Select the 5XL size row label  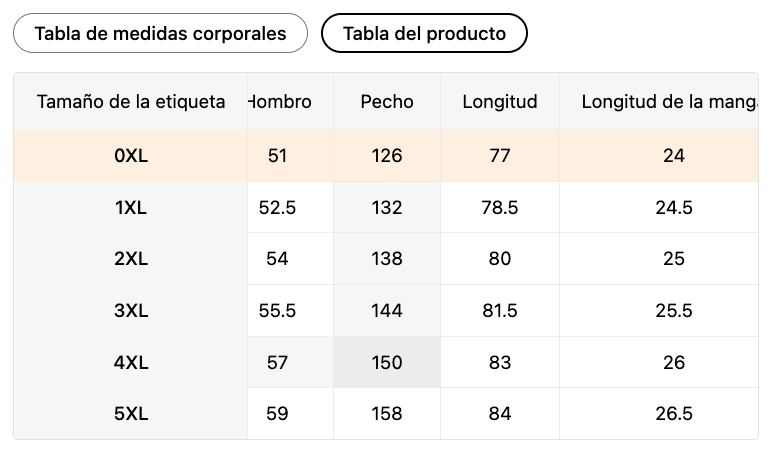131,414
